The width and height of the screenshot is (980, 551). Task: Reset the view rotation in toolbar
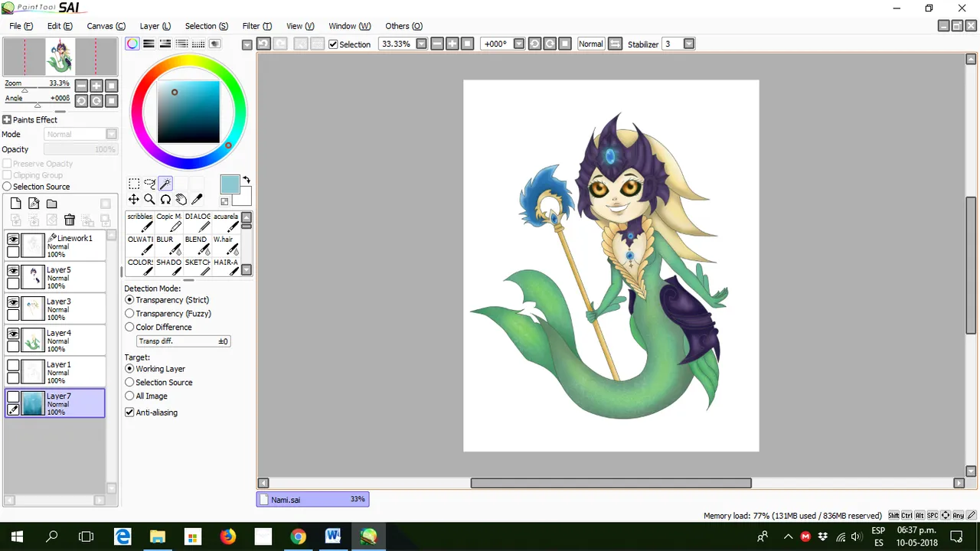point(565,44)
